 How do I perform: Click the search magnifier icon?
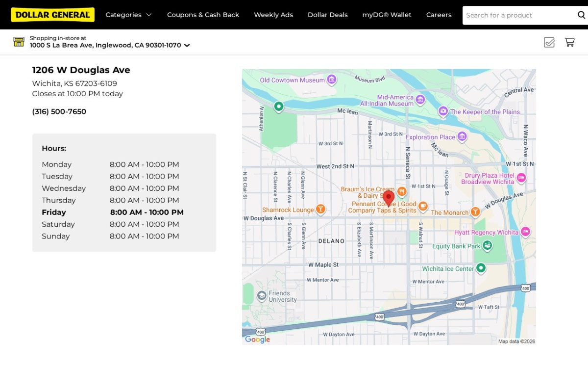581,15
